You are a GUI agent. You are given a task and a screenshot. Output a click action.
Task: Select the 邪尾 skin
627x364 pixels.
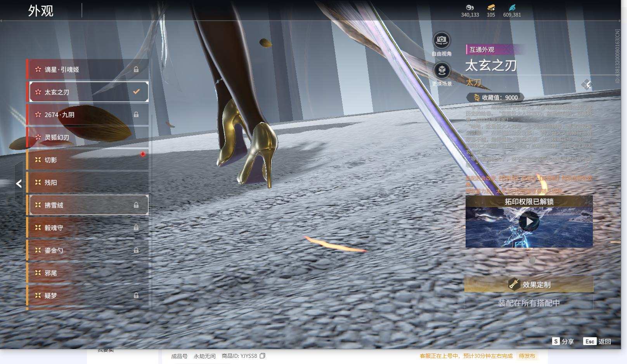[x=88, y=273]
